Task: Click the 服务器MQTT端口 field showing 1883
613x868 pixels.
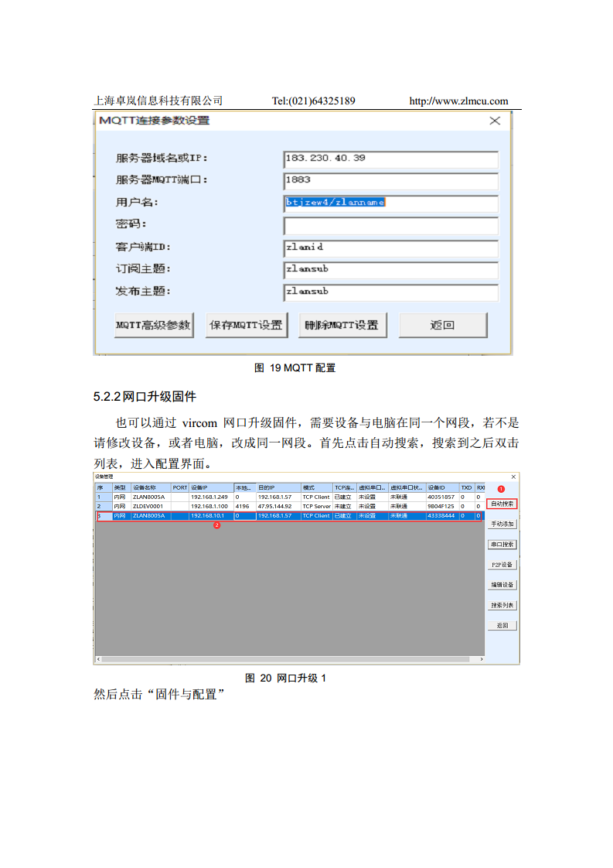Action: (390, 180)
